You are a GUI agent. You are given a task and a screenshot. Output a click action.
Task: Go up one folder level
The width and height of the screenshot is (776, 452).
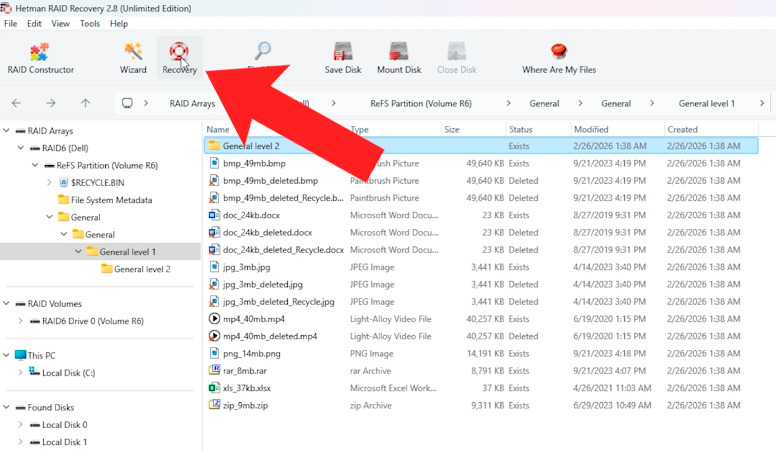click(x=85, y=103)
